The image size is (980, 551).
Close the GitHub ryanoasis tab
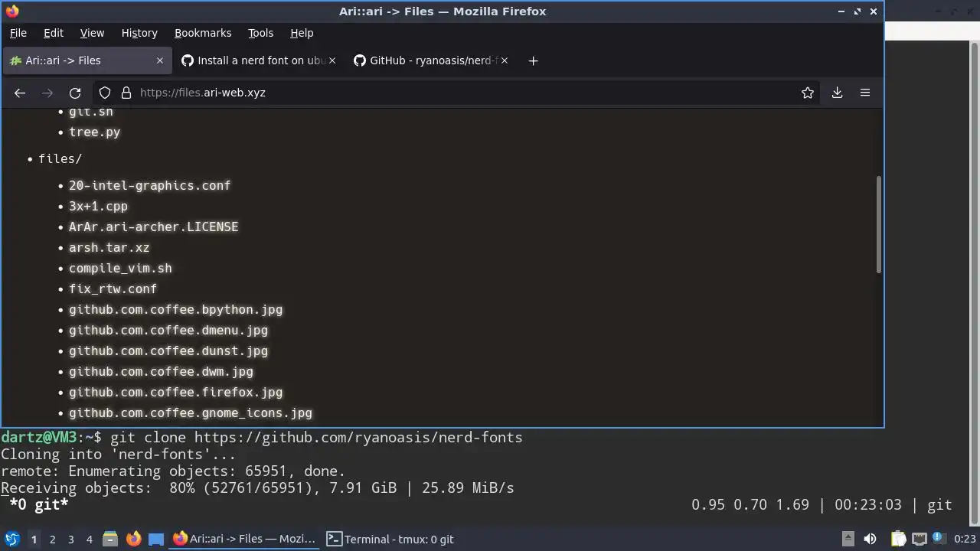point(505,60)
